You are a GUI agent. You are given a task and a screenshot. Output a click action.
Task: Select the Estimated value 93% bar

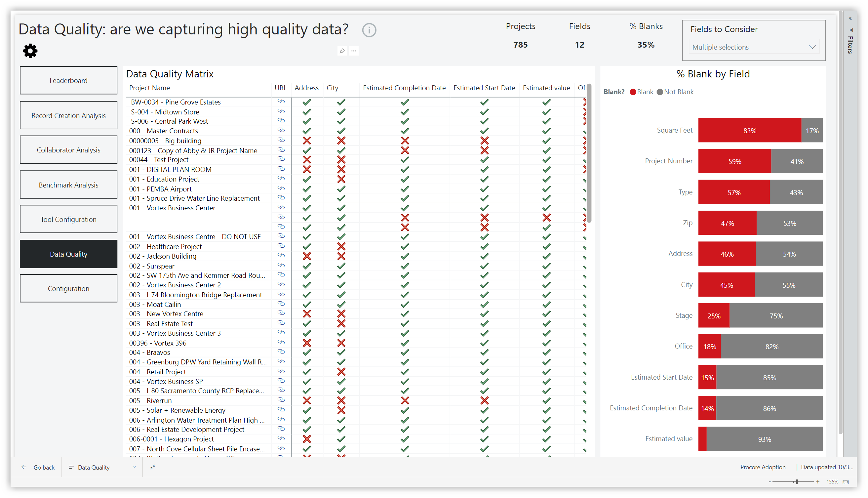tap(765, 439)
